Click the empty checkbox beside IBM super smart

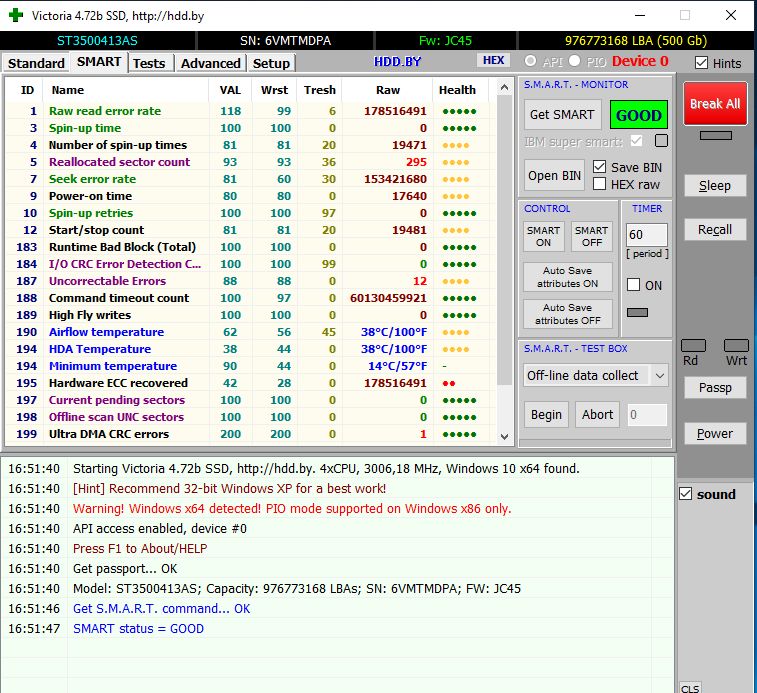(661, 141)
